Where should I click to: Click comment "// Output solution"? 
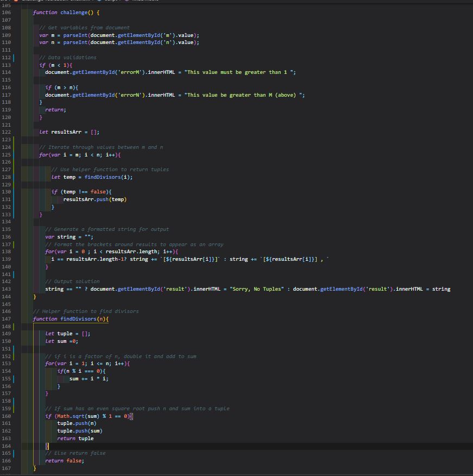72,281
